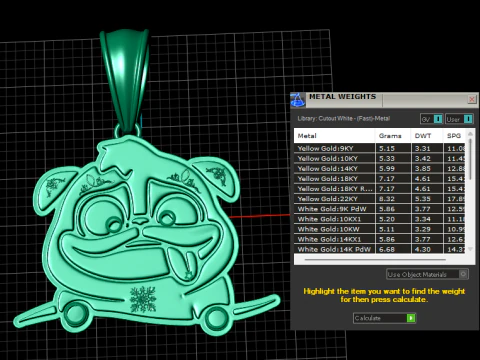Sort by the Grams column header

[393, 136]
